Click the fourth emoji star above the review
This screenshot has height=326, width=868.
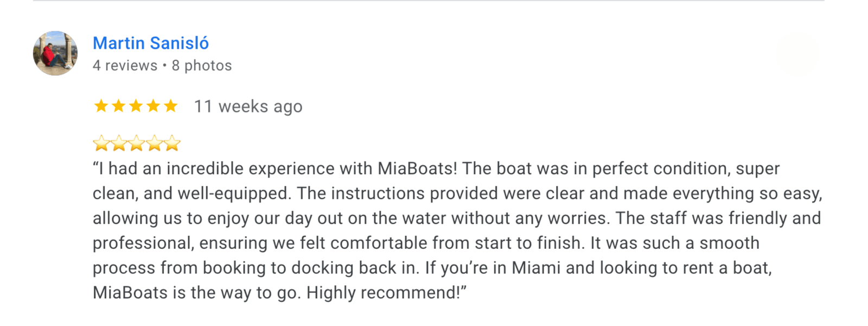154,143
